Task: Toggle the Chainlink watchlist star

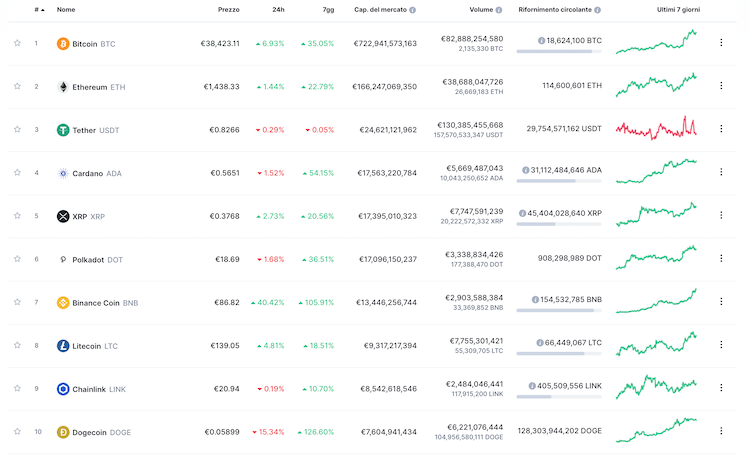Action: [17, 388]
